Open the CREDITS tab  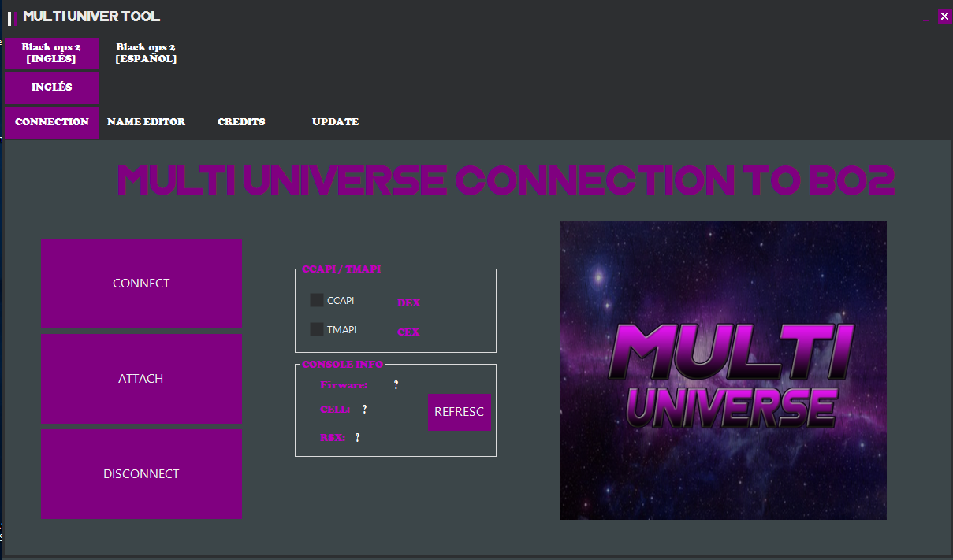coord(241,122)
